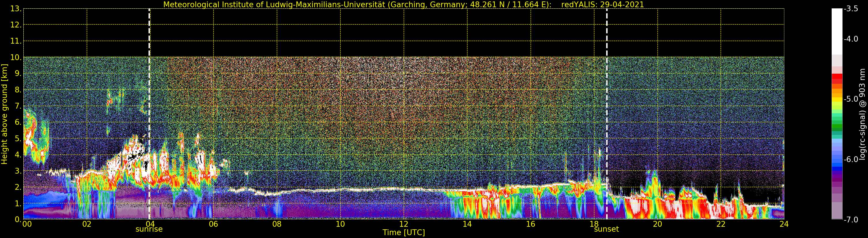This screenshot has width=868, height=238.
Task: Click the colorbar label 'log(rc-signal) @ 903 nm'
Action: tap(862, 114)
